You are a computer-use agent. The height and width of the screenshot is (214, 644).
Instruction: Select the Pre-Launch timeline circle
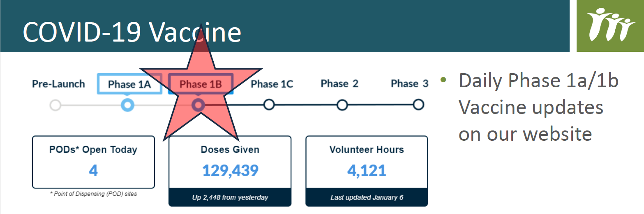[x=55, y=105]
